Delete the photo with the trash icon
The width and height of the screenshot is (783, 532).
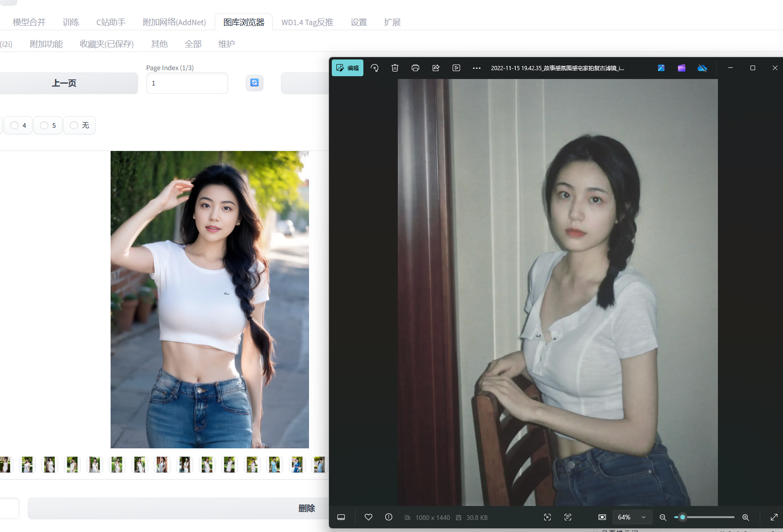click(395, 68)
